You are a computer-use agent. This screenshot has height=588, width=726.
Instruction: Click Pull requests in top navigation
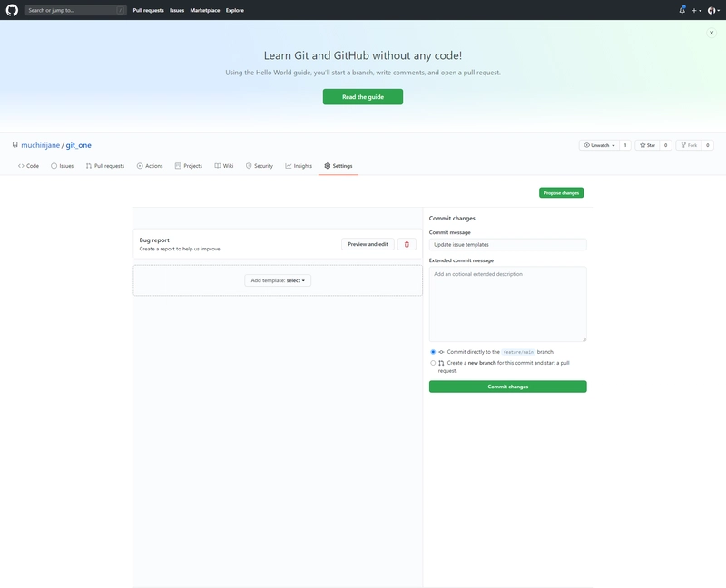(x=148, y=10)
